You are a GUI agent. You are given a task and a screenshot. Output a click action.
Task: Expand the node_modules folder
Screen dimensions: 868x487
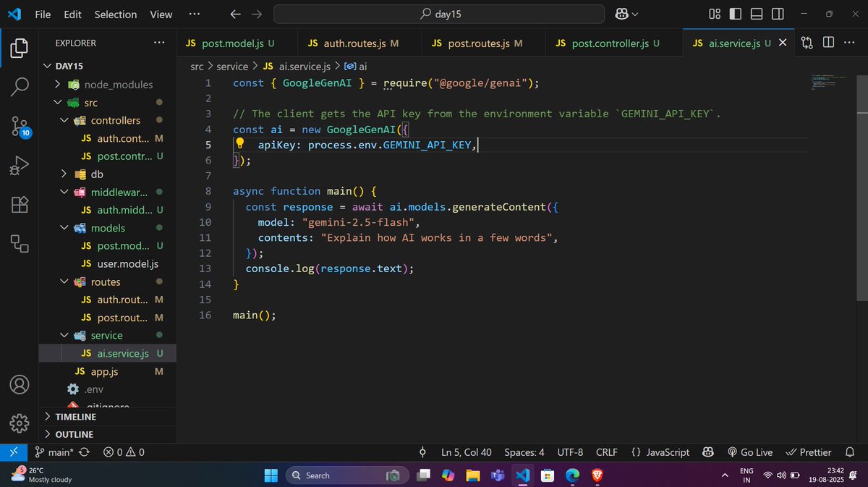109,85
